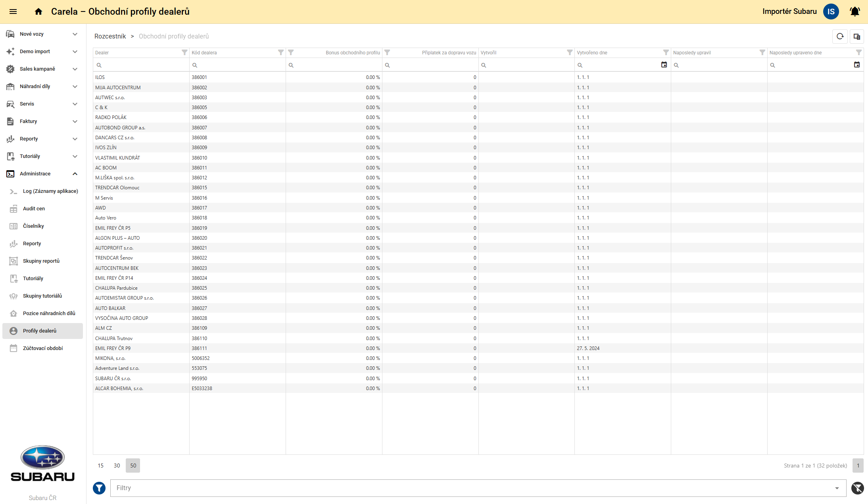868x504 pixels.
Task: Open filter for Naposledy upraveno dne column
Action: 859,52
